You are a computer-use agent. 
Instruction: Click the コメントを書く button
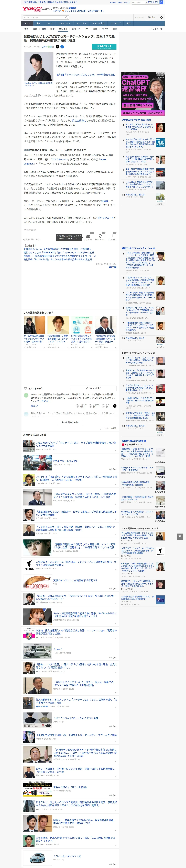93,389
